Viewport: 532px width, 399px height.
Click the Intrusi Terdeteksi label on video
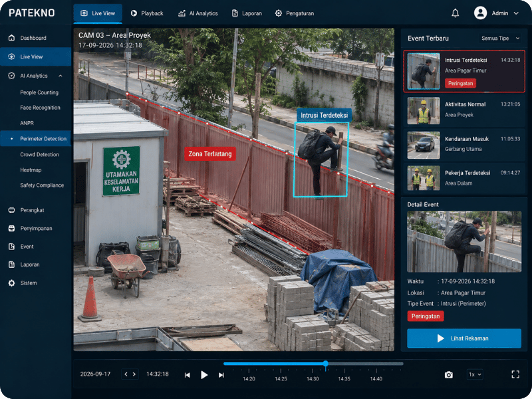[324, 115]
